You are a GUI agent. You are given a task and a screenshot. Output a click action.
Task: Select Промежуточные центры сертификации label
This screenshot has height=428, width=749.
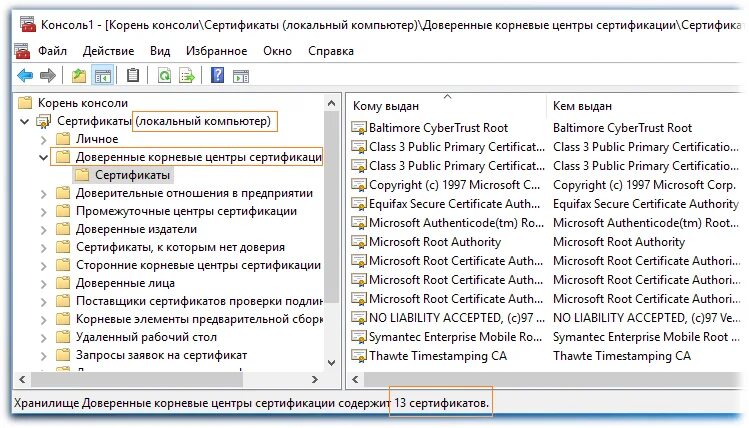click(x=186, y=211)
